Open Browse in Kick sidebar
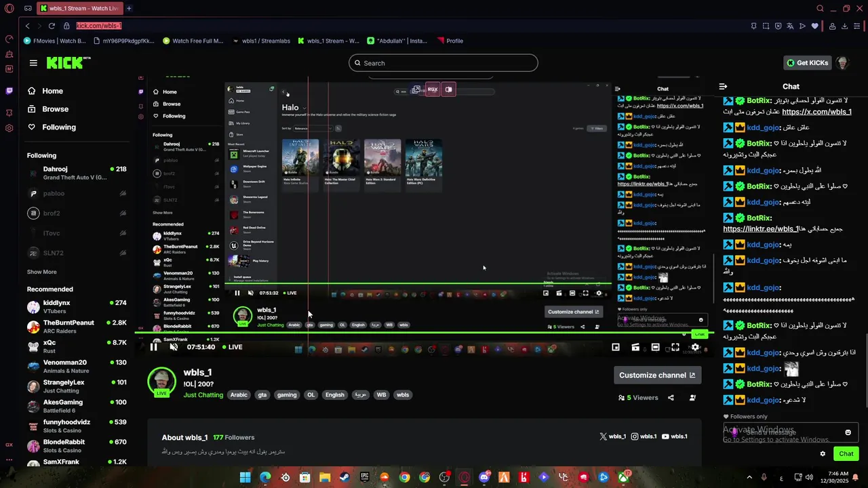The image size is (868, 488). 47,109
